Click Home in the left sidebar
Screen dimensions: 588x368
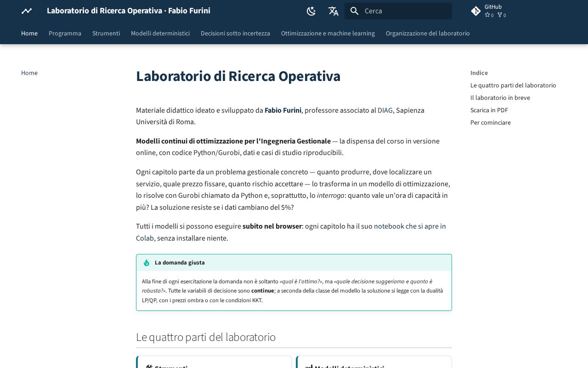(29, 73)
